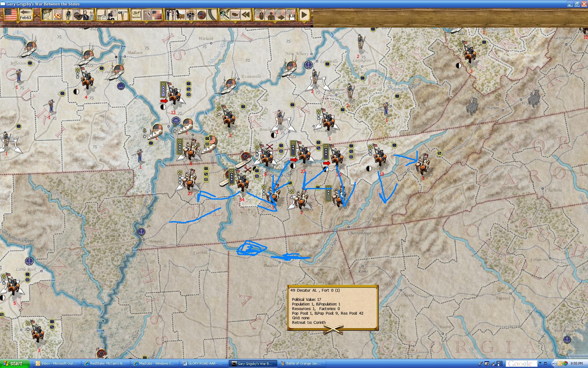The width and height of the screenshot is (588, 368).
Task: Click the magnifying glass map zoom icon
Action: pyautogui.click(x=224, y=14)
